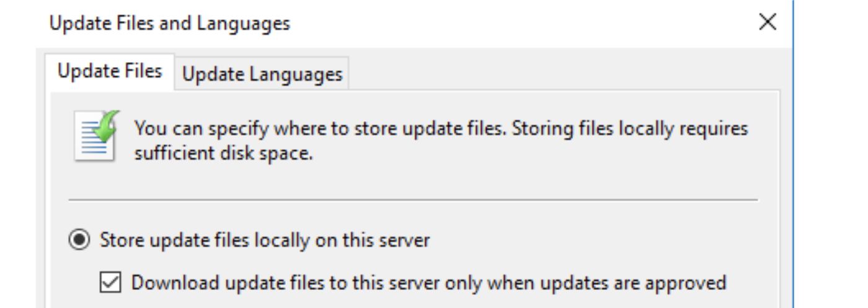Click the word 'Languages' in the second tab
Screen dimensions: 868x308
tap(296, 75)
